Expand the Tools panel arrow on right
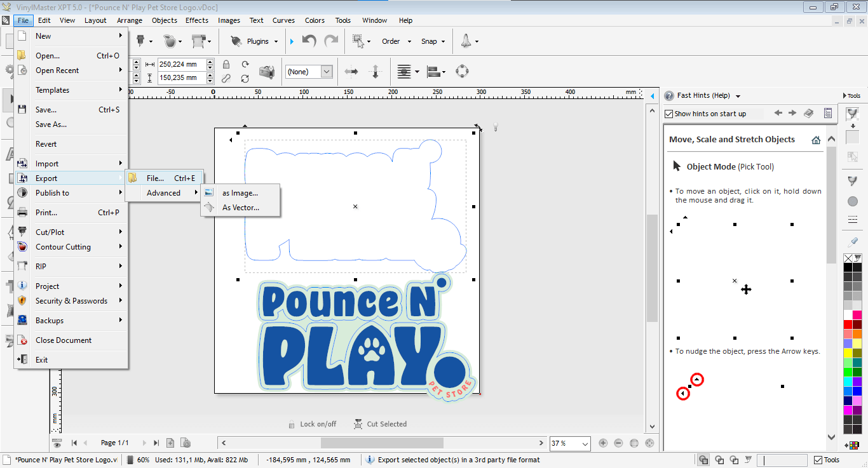This screenshot has height=468, width=868. coord(844,96)
